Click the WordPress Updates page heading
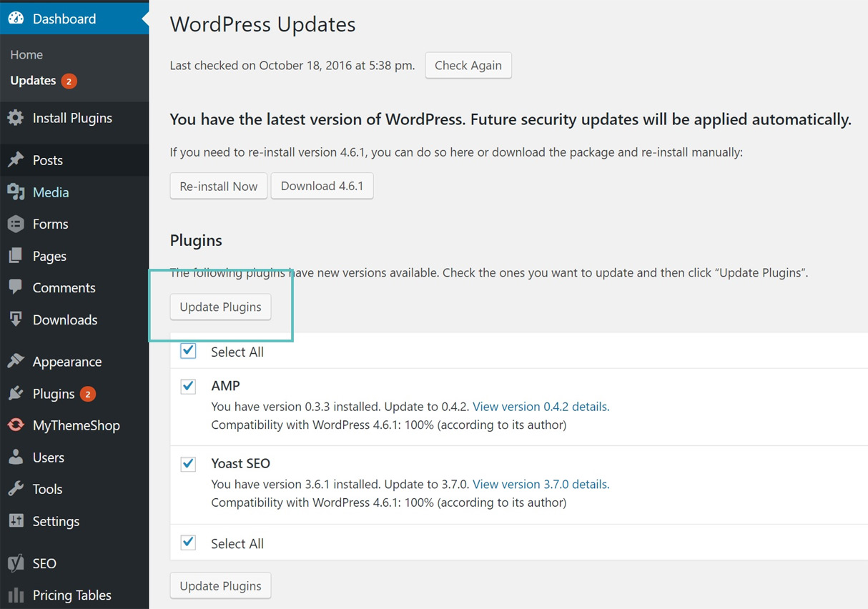The height and width of the screenshot is (609, 868). [x=262, y=24]
